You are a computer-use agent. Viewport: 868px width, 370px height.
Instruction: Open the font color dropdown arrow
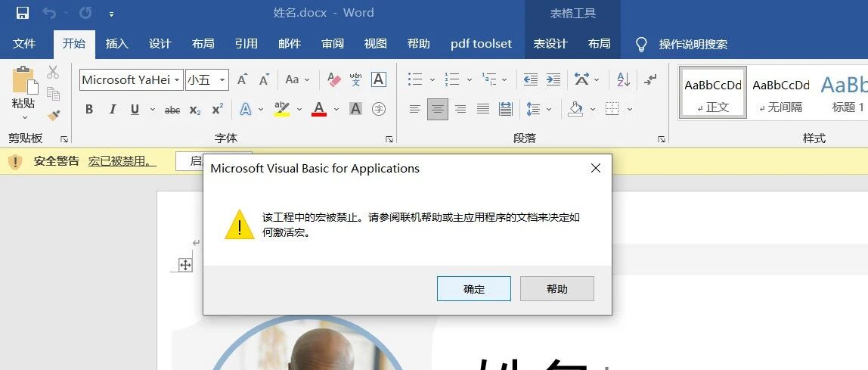(336, 109)
